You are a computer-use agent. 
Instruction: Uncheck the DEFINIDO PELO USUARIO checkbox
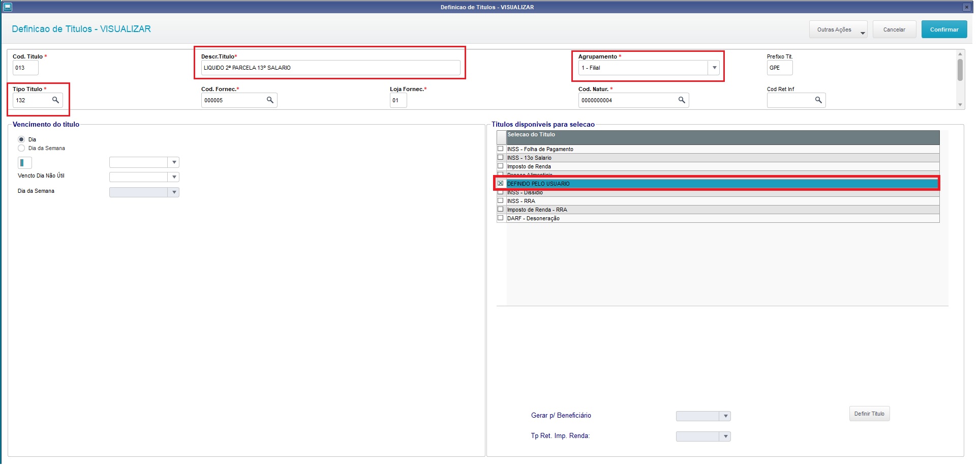click(501, 183)
